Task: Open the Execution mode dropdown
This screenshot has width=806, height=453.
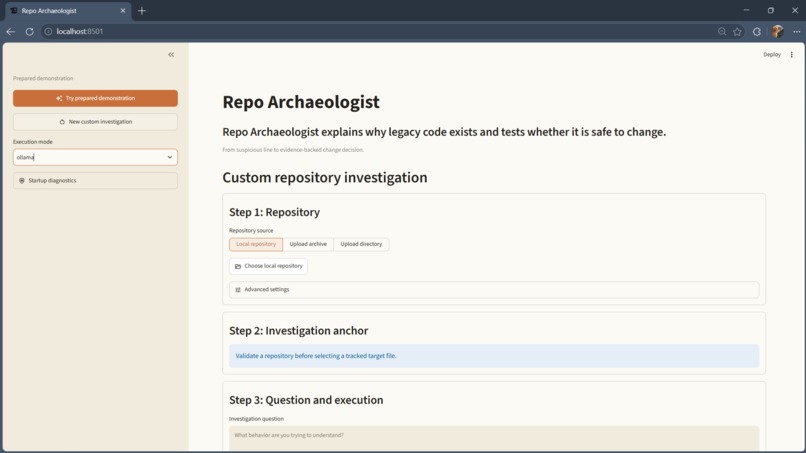Action: (95, 157)
